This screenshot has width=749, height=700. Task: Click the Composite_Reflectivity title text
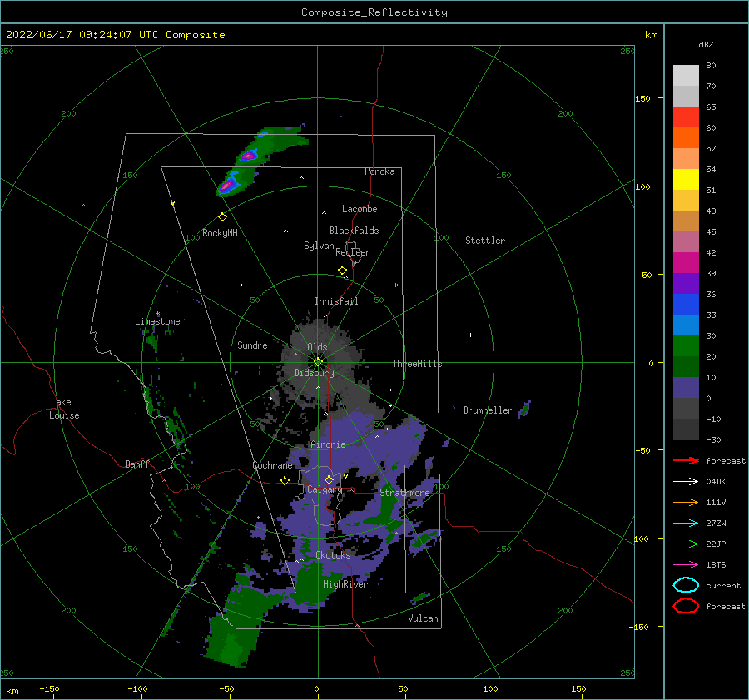374,12
